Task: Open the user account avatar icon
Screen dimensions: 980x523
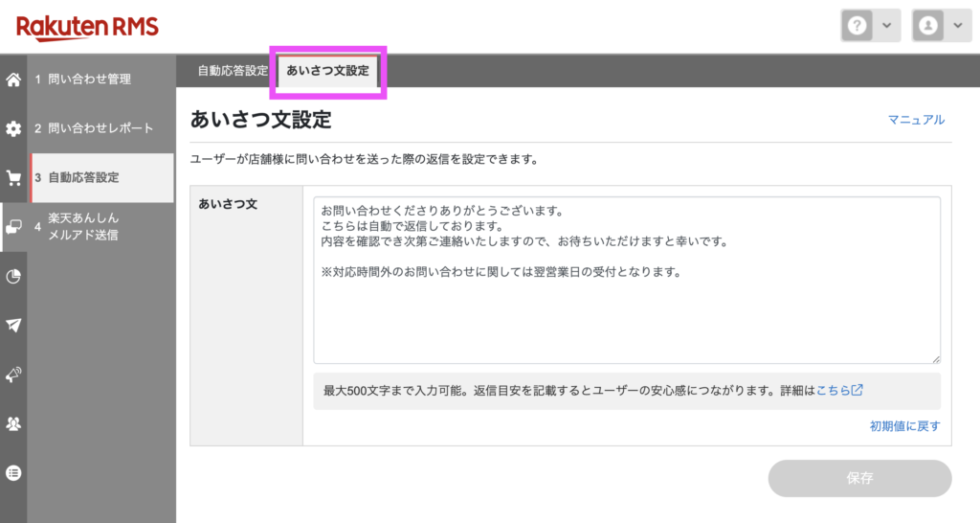Action: pos(928,26)
